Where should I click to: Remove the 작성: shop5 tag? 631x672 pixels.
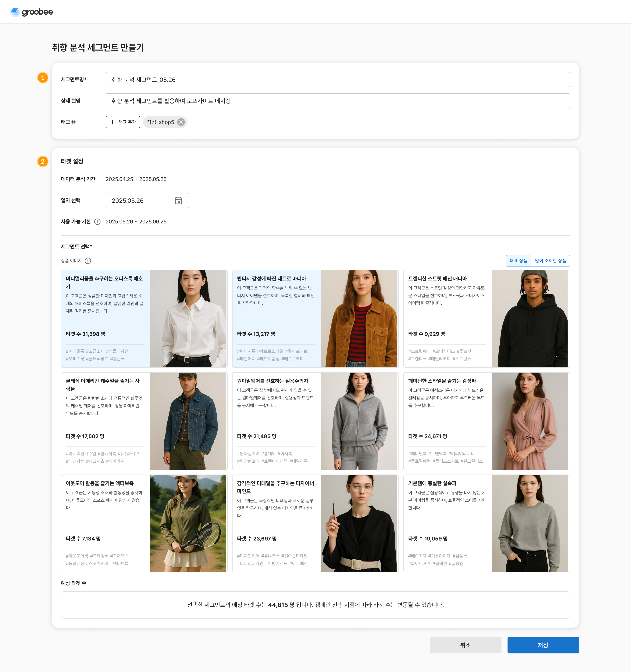[x=181, y=122]
